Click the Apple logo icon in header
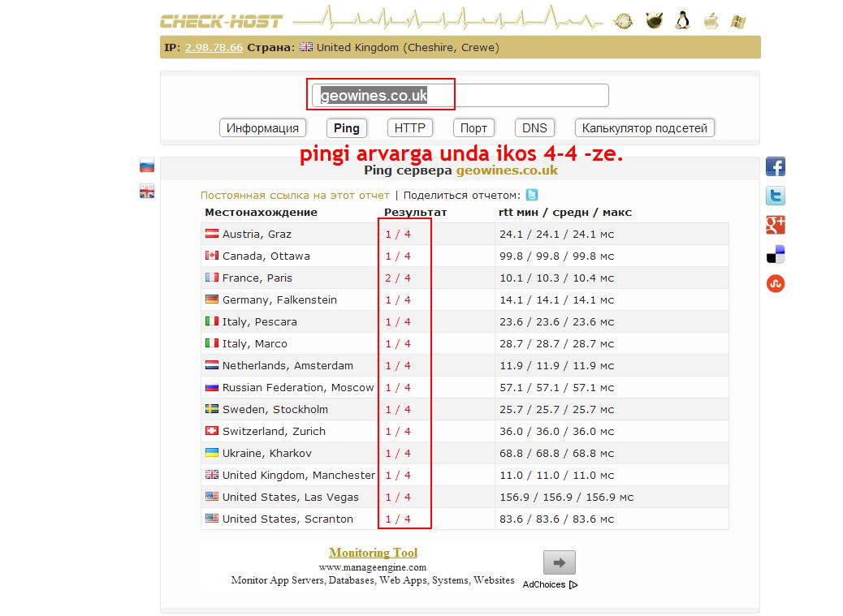This screenshot has height=616, width=843. [x=711, y=21]
